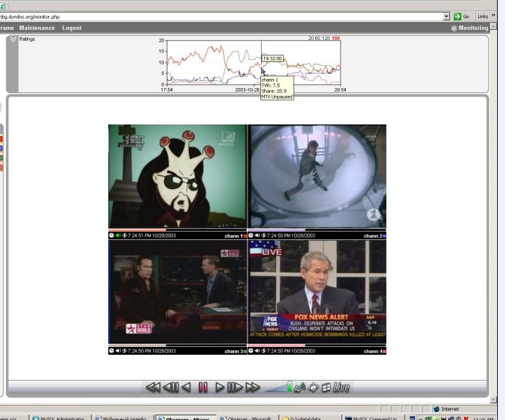Click the clock icon on chann 3 bar
This screenshot has height=420, width=505.
[112, 351]
